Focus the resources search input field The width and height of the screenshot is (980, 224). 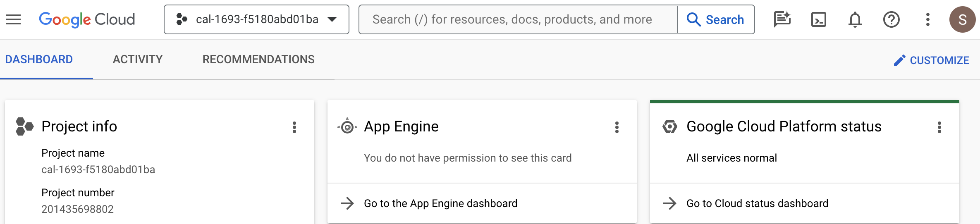pos(517,19)
